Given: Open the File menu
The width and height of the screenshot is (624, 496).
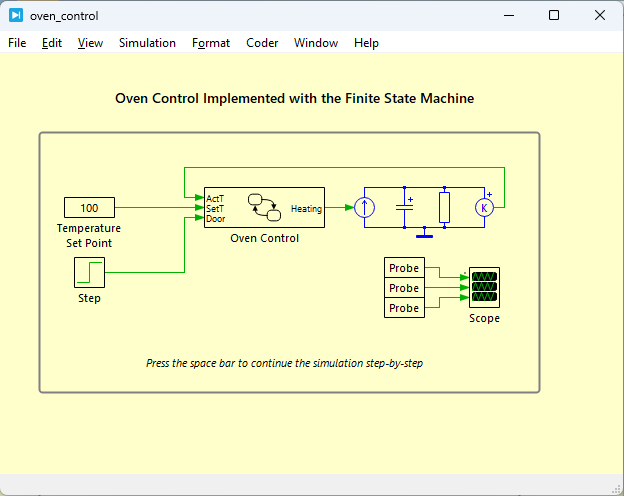Looking at the screenshot, I should click(17, 43).
